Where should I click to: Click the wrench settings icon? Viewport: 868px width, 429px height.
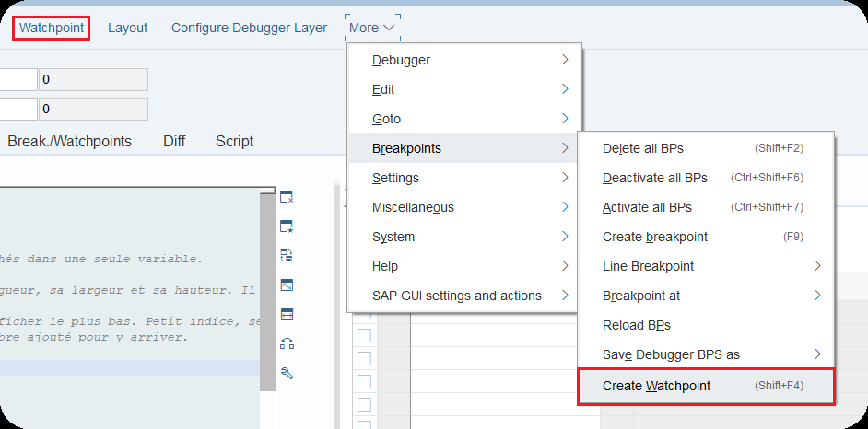(x=287, y=373)
